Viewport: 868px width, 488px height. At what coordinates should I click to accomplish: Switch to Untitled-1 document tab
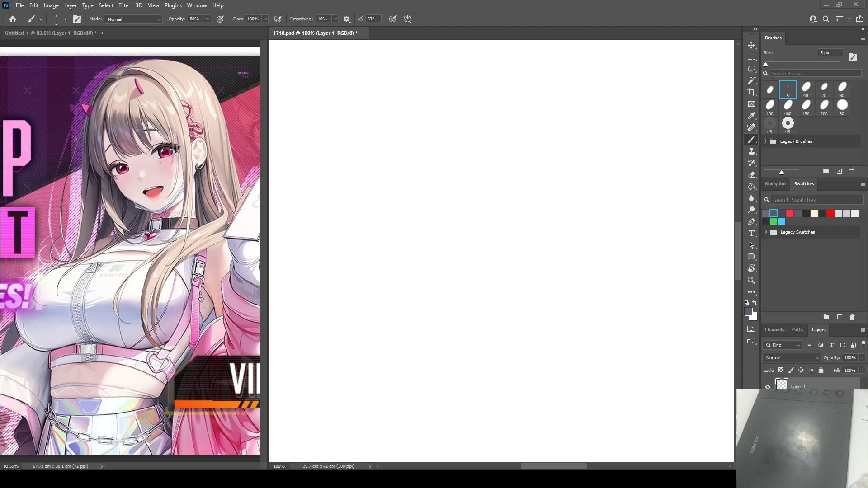point(51,33)
